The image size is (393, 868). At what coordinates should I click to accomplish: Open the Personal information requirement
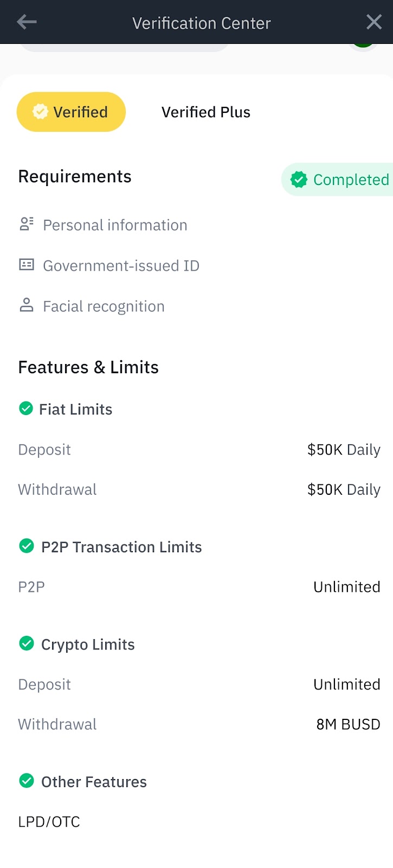point(115,225)
